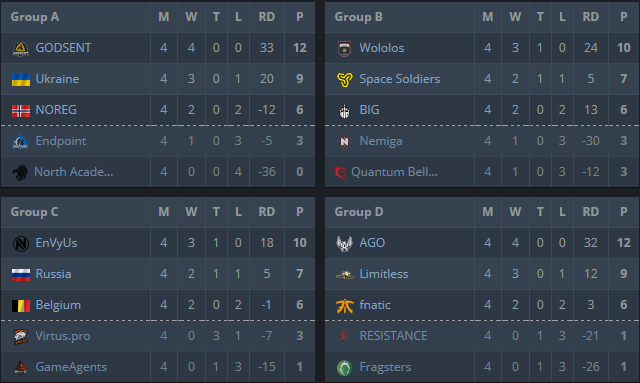
Task: Click the P column header in Group C
Action: [300, 212]
